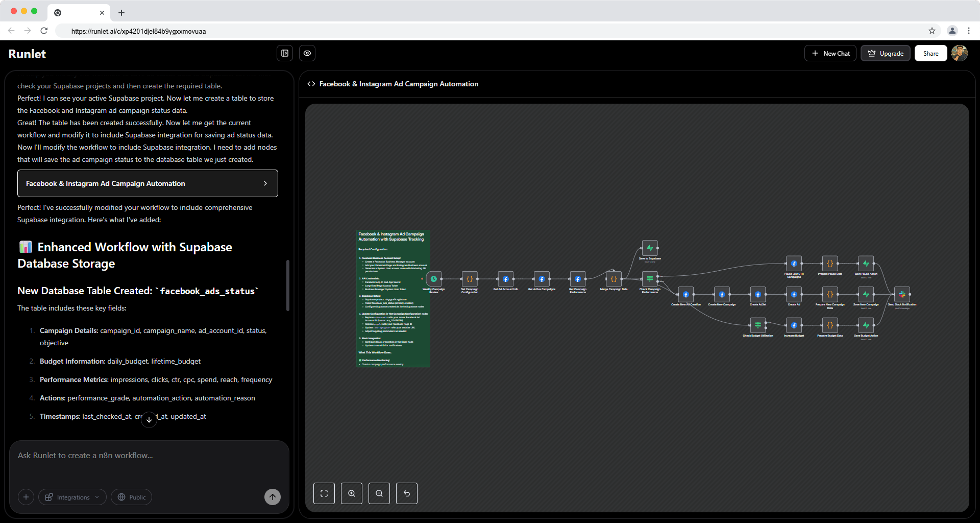This screenshot has width=980, height=523.
Task: Click the plus attachment button in chat
Action: click(x=26, y=497)
